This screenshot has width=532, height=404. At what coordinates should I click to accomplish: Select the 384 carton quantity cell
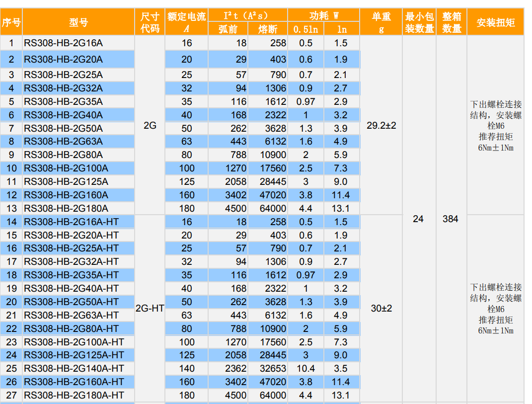tap(451, 219)
